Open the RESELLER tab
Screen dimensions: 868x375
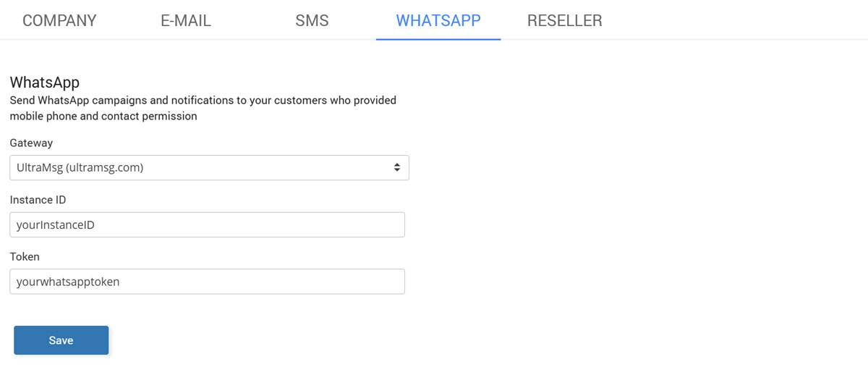(564, 20)
